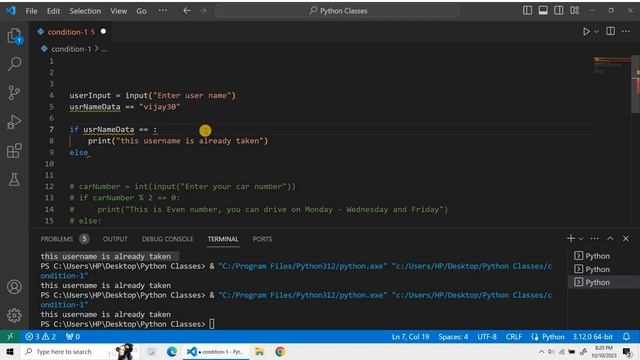The height and width of the screenshot is (360, 640).
Task: Open the Selection menu
Action: pyautogui.click(x=85, y=11)
